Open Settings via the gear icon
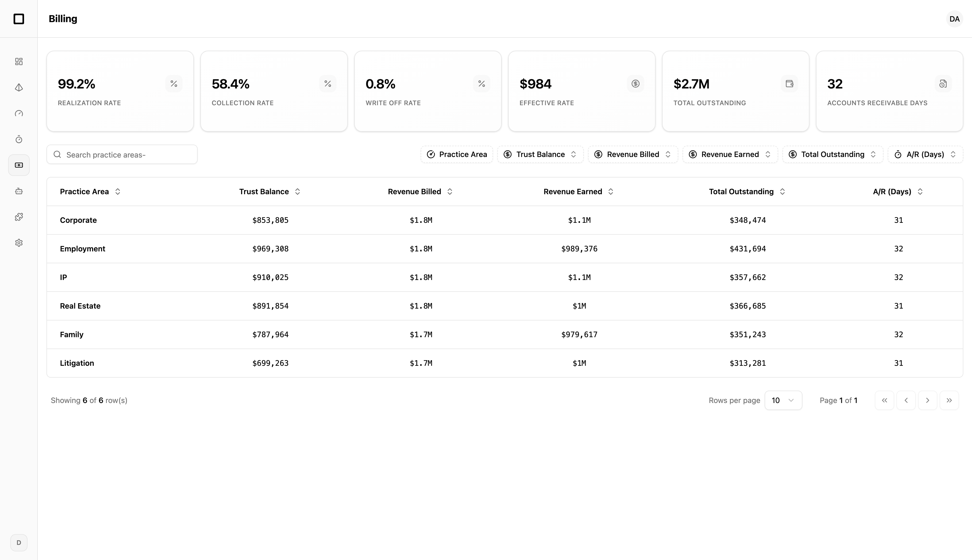The height and width of the screenshot is (560, 972). pos(18,242)
